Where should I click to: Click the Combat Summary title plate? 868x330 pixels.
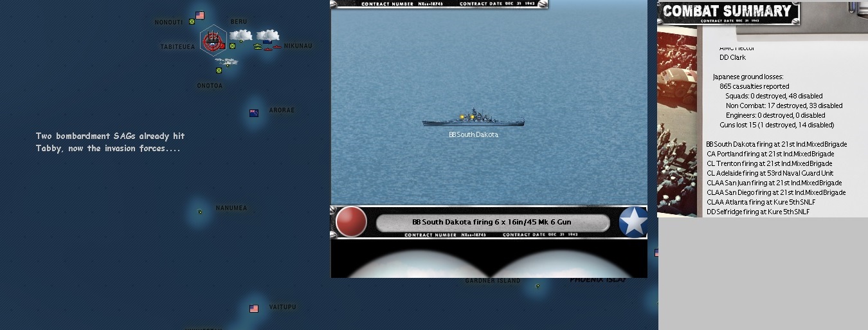coord(728,12)
